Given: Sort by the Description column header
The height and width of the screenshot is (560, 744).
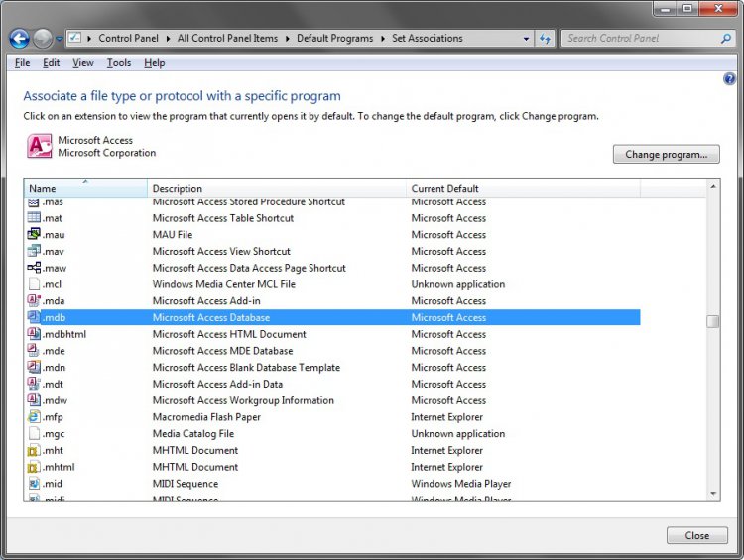Looking at the screenshot, I should pyautogui.click(x=277, y=188).
